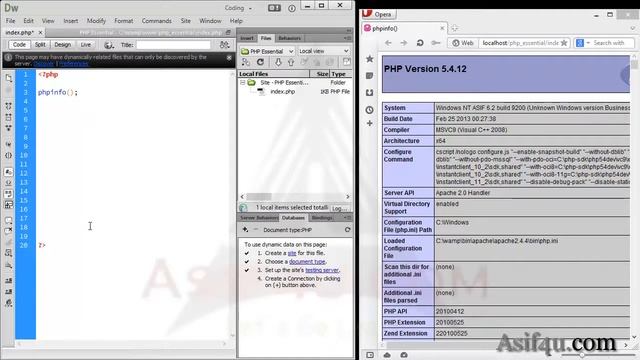Viewport: 640px width, 360px height.
Task: Click the Opera address bar
Action: [519, 43]
